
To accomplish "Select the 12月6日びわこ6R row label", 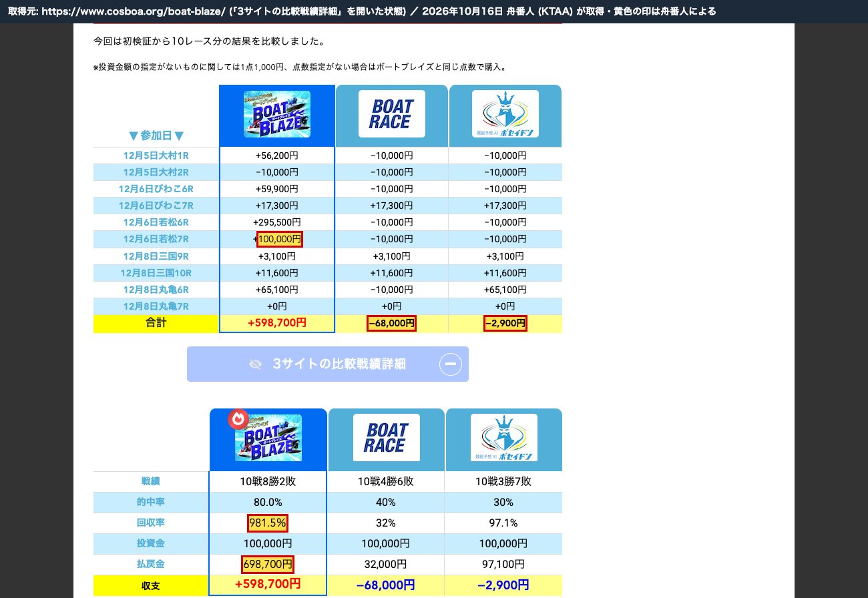I will click(x=156, y=189).
